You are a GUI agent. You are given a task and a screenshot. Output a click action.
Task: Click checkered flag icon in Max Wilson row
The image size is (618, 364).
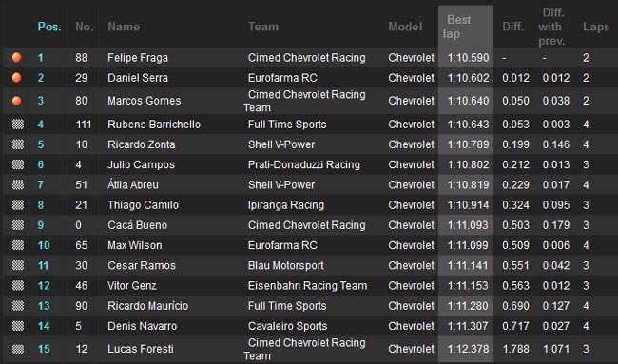[18, 245]
